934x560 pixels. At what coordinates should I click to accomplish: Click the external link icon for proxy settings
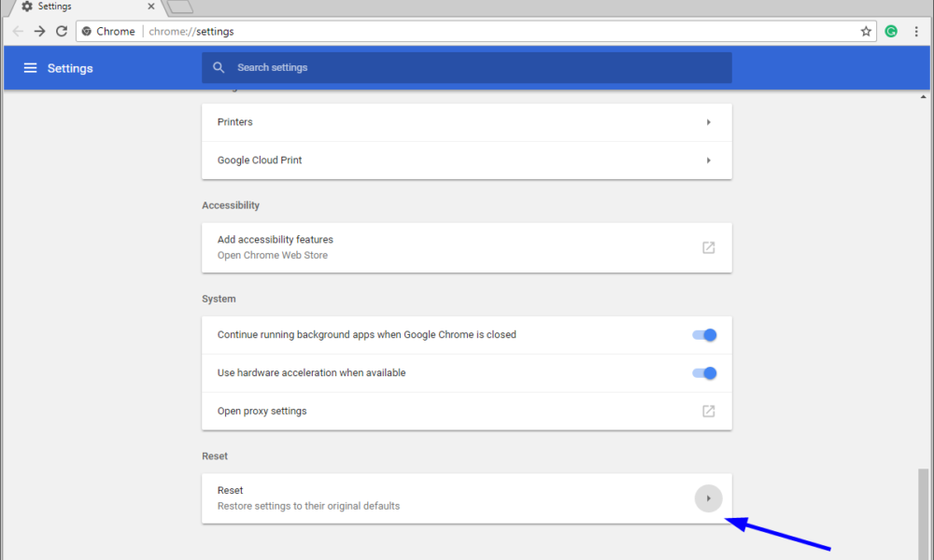(x=708, y=411)
